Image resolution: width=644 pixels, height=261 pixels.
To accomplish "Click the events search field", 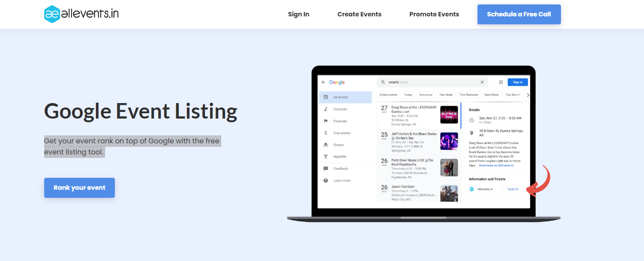I will coord(432,82).
